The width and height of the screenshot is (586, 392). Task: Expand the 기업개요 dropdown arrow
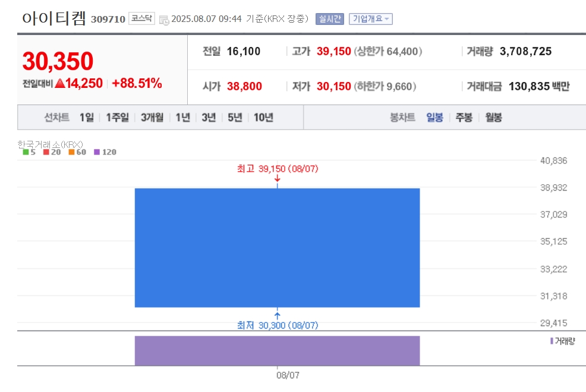point(387,18)
